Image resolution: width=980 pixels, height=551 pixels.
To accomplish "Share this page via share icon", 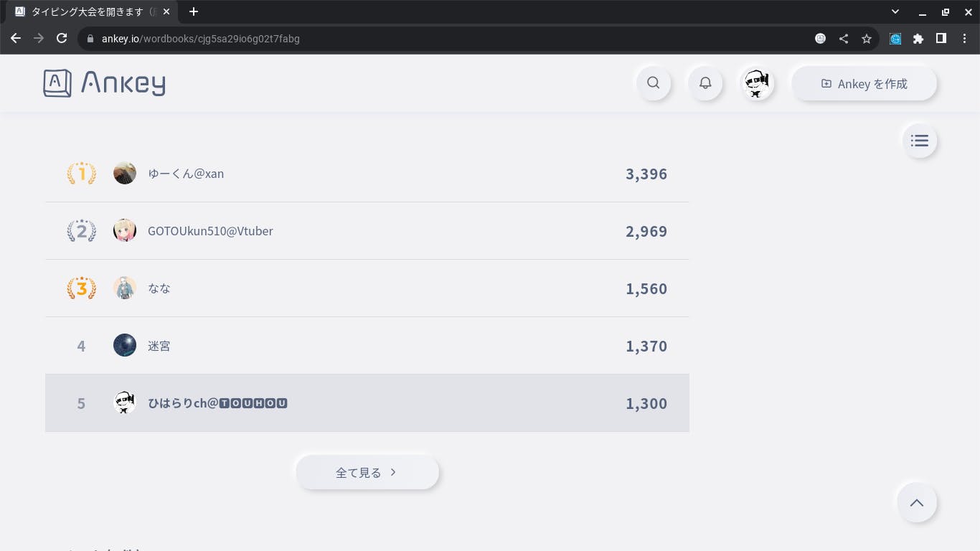I will click(844, 39).
